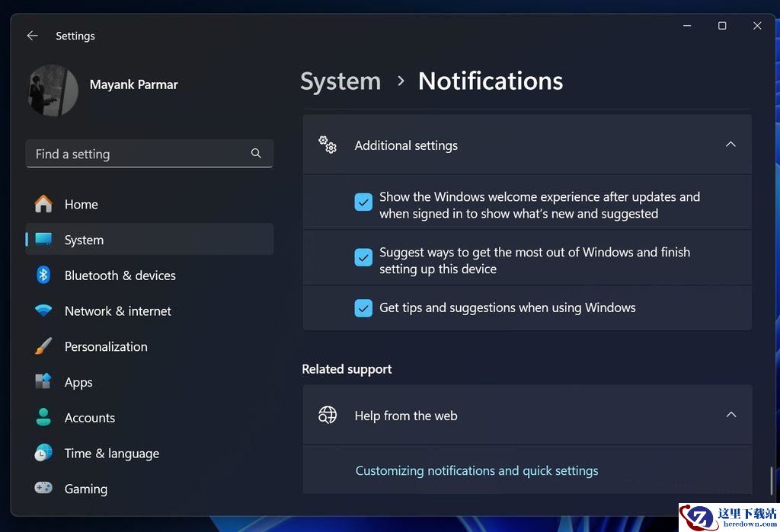Open Time & language settings
Viewport: 780px width, 532px height.
click(x=149, y=454)
